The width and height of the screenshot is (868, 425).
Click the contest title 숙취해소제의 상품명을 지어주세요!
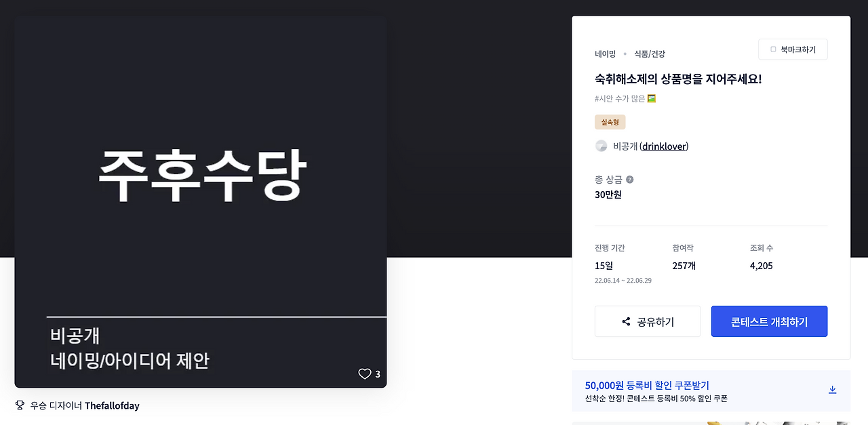pyautogui.click(x=677, y=78)
